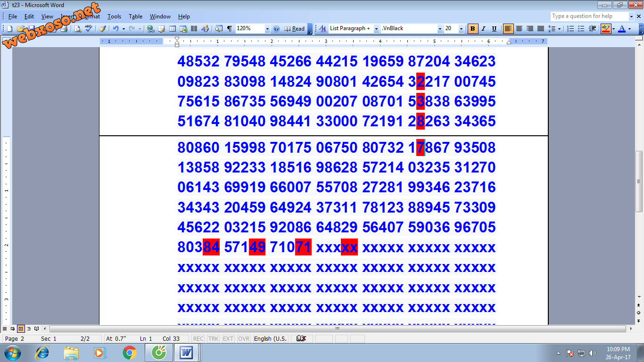644x362 pixels.
Task: Switch to Outline view
Action: click(x=29, y=329)
